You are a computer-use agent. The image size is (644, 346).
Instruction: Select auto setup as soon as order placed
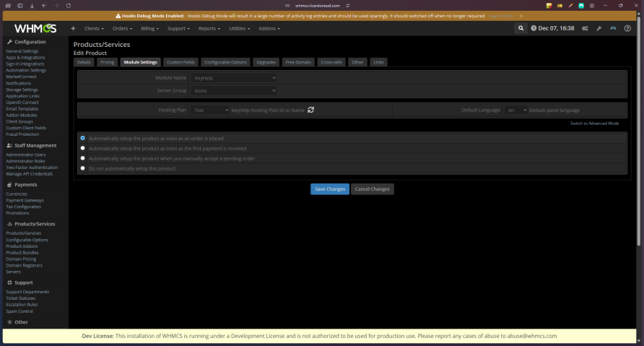tap(82, 138)
